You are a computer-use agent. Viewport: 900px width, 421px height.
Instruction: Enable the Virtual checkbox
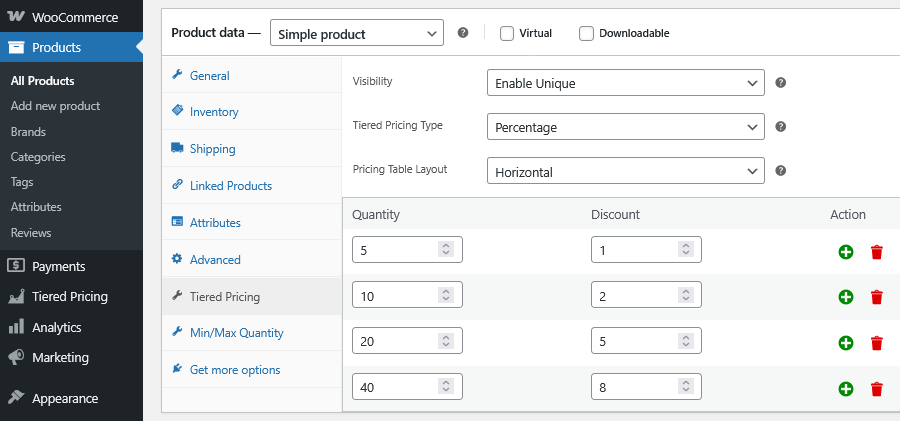[x=507, y=33]
